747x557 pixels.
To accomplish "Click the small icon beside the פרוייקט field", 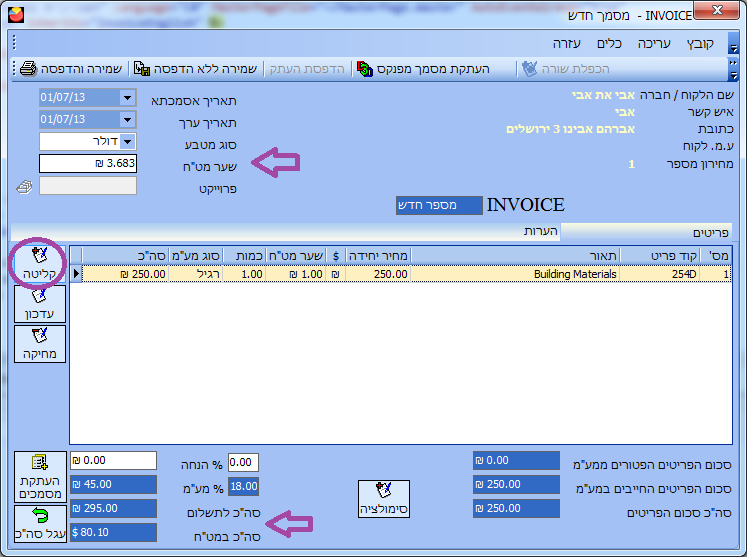I will pyautogui.click(x=23, y=186).
